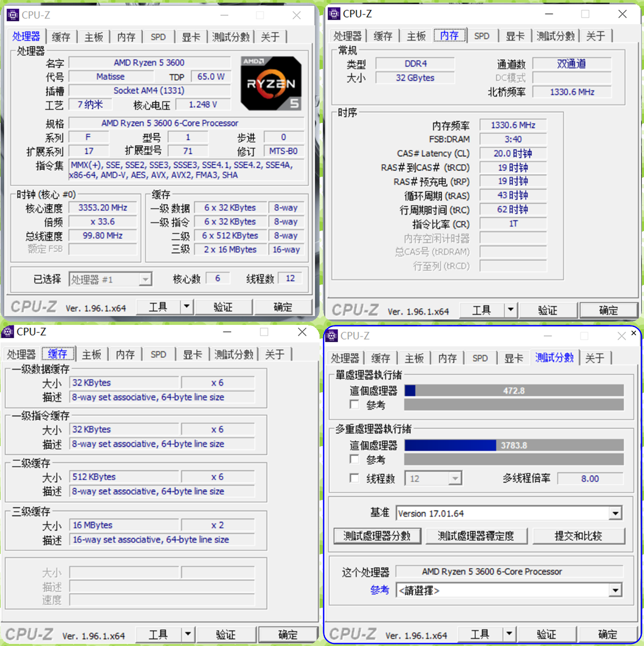Click the 修订 MTS-B0 value

pos(283,151)
